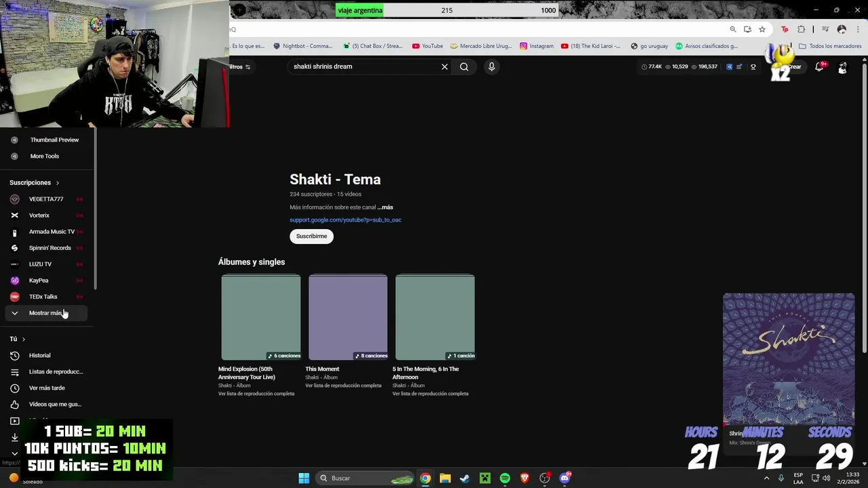The height and width of the screenshot is (488, 868).
Task: Expand the Tú section chevron
Action: pyautogui.click(x=24, y=339)
